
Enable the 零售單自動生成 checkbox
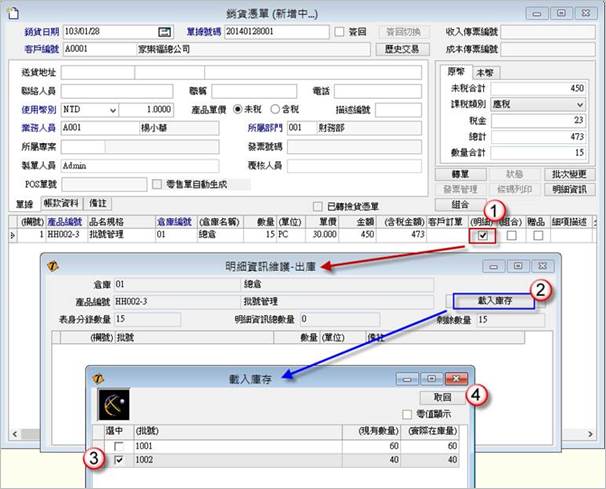pyautogui.click(x=156, y=184)
